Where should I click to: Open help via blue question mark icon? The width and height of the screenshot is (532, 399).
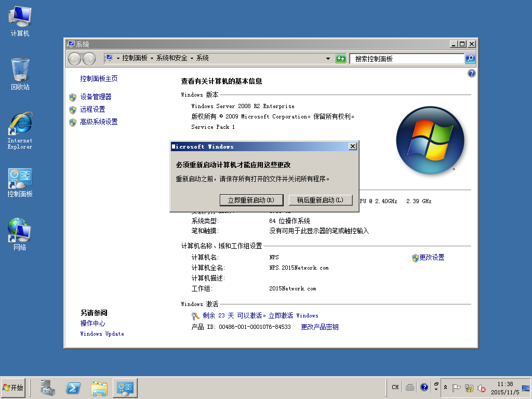coord(471,73)
